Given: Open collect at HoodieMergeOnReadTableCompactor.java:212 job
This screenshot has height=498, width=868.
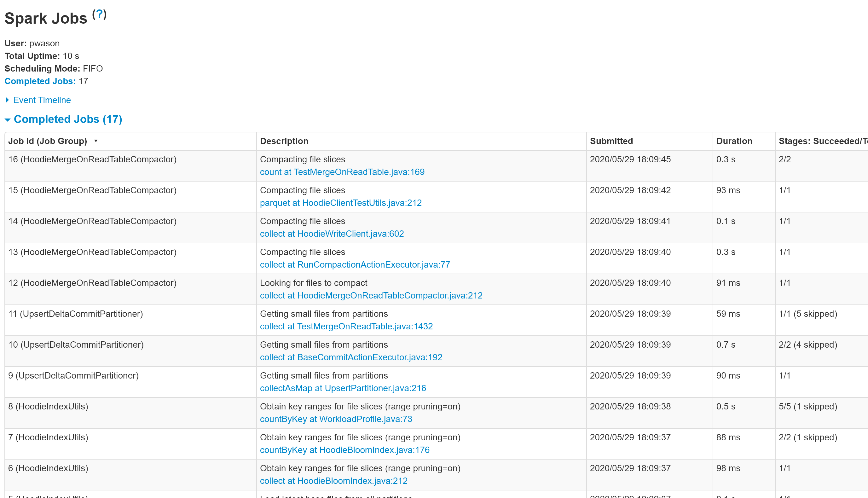Looking at the screenshot, I should pyautogui.click(x=371, y=296).
